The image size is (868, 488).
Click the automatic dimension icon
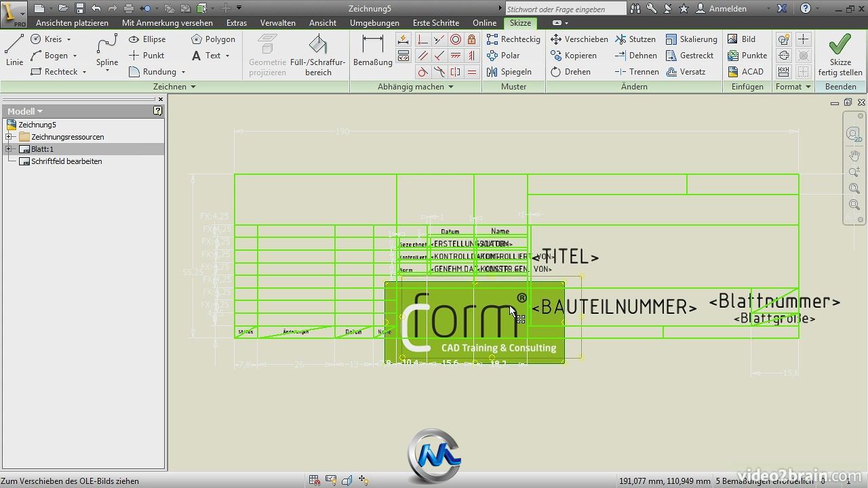pos(403,39)
